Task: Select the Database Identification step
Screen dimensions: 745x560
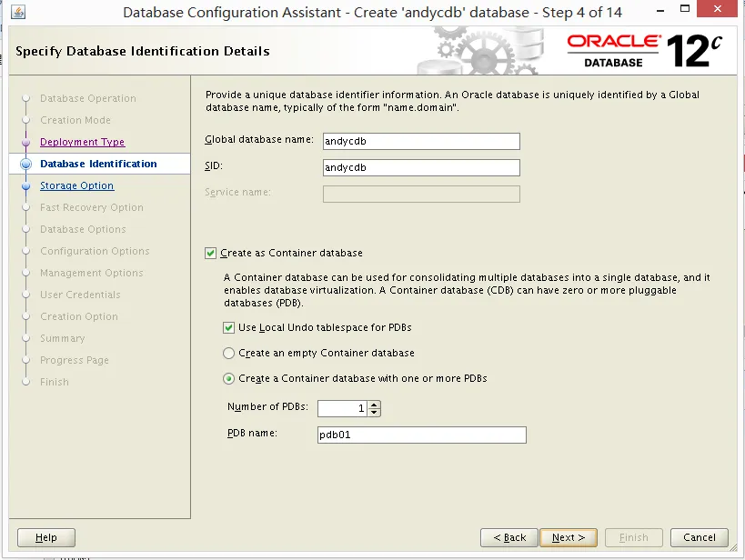Action: 98,164
